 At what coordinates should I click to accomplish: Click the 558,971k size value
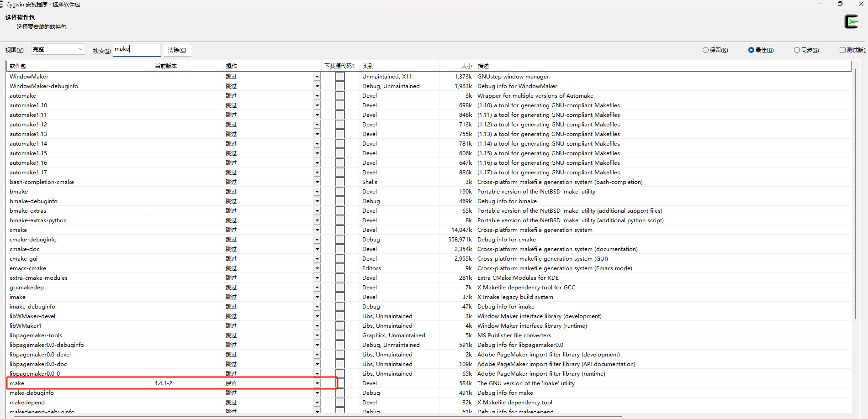pyautogui.click(x=460, y=239)
